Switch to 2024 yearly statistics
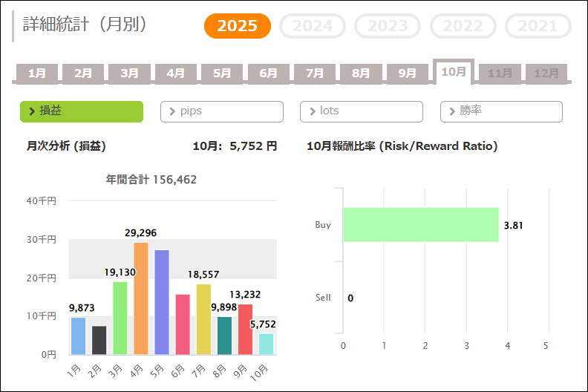 (313, 26)
